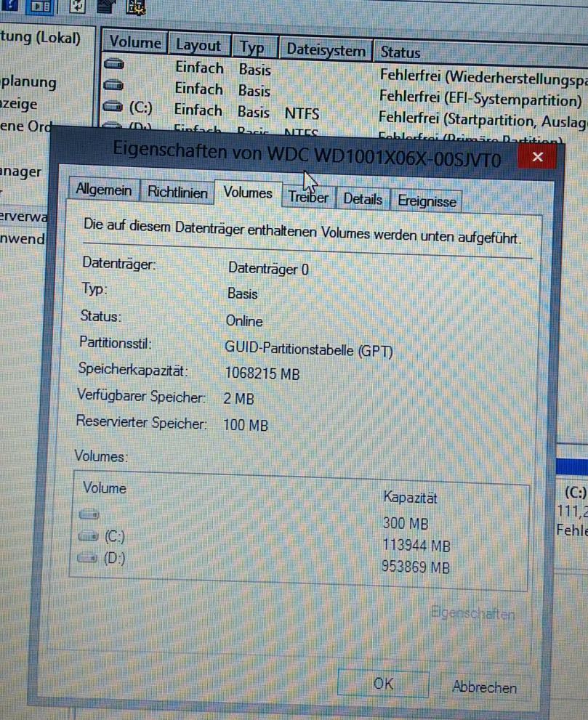Click drive icon next to (C:) in background list
The height and width of the screenshot is (720, 588).
(113, 107)
